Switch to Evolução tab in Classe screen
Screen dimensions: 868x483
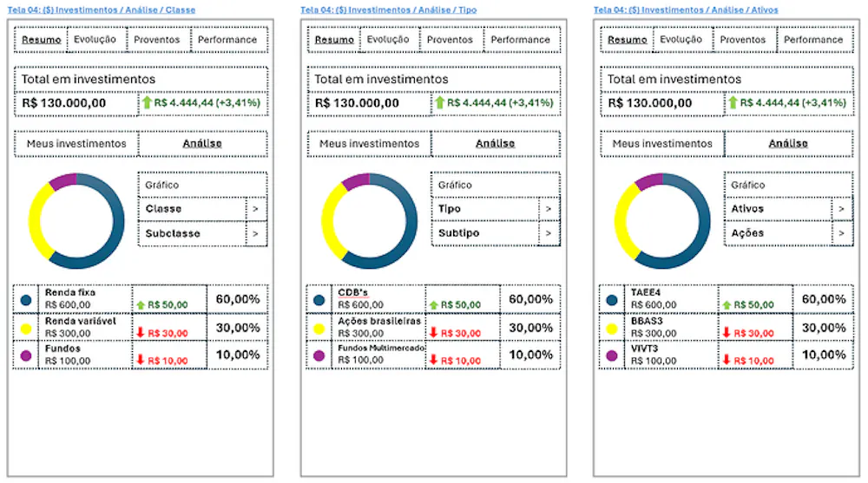95,40
